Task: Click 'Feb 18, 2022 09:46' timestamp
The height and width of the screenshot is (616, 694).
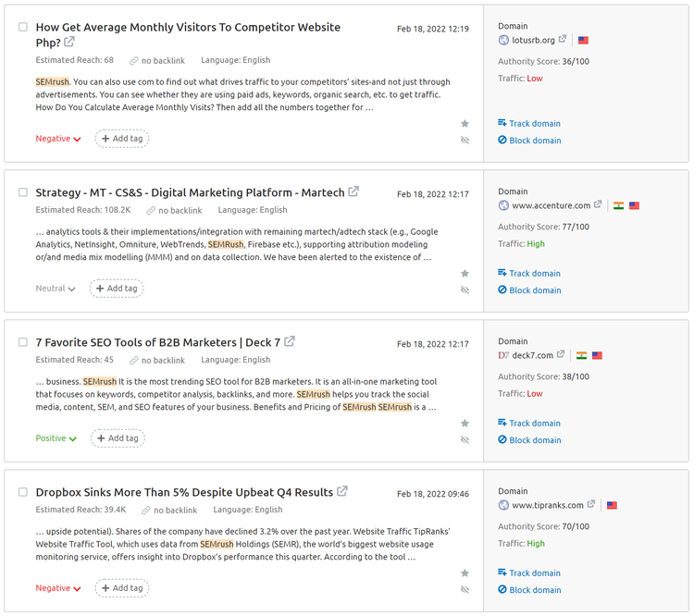Action: (433, 494)
